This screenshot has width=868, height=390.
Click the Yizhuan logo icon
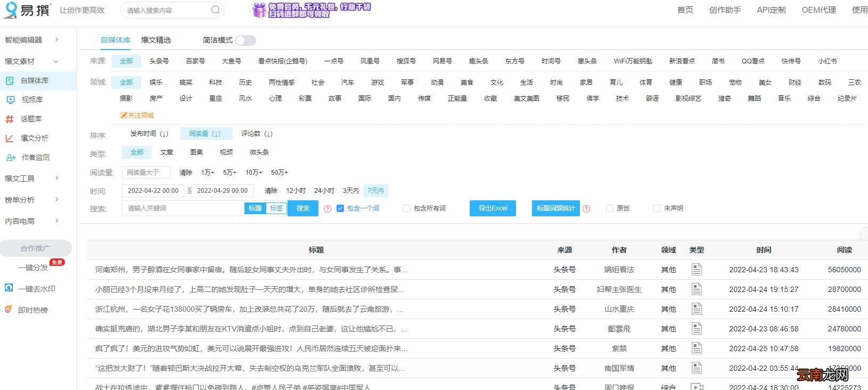(x=10, y=10)
